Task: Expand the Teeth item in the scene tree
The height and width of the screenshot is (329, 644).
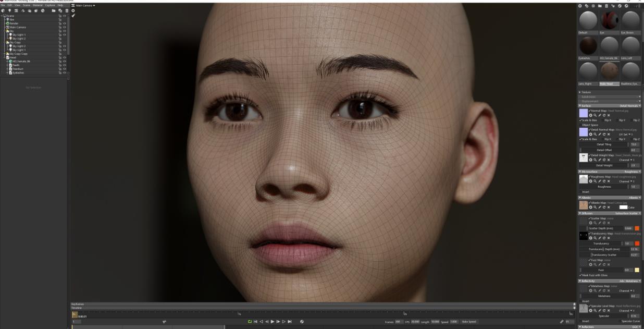Action: click(x=7, y=65)
